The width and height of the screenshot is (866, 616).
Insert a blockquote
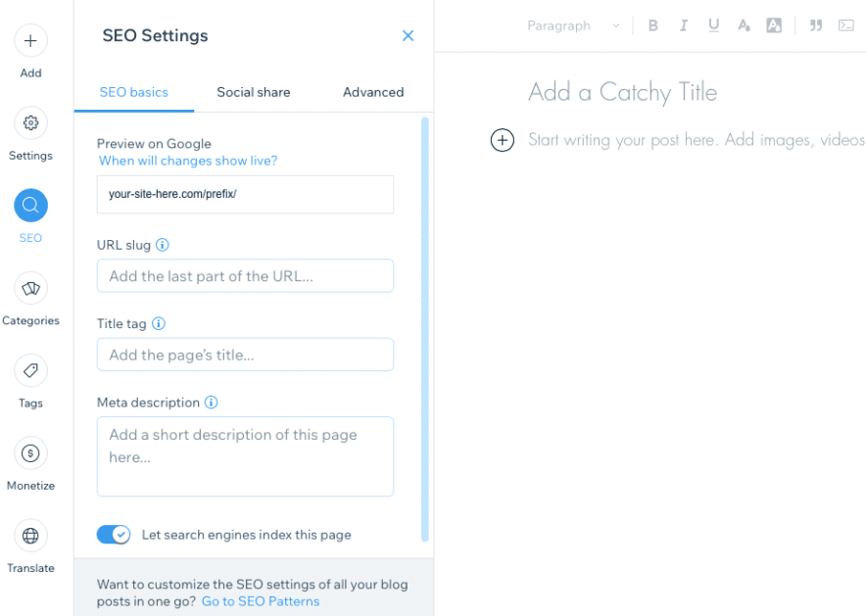click(815, 25)
